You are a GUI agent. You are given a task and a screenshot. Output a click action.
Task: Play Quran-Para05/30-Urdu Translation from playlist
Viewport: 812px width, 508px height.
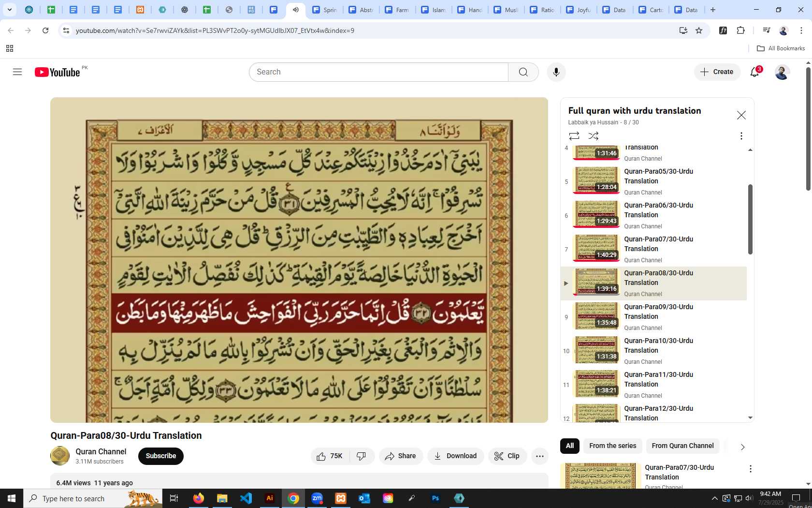coord(654,182)
